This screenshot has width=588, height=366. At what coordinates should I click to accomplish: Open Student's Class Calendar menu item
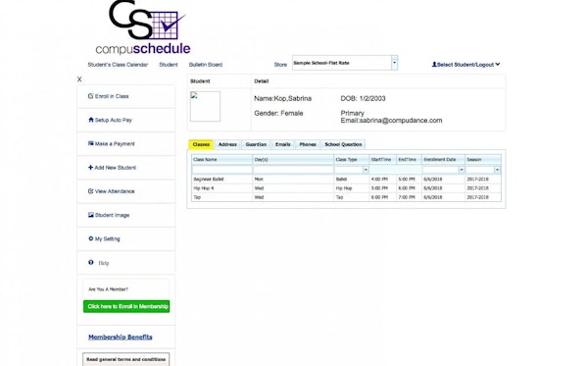pyautogui.click(x=118, y=65)
